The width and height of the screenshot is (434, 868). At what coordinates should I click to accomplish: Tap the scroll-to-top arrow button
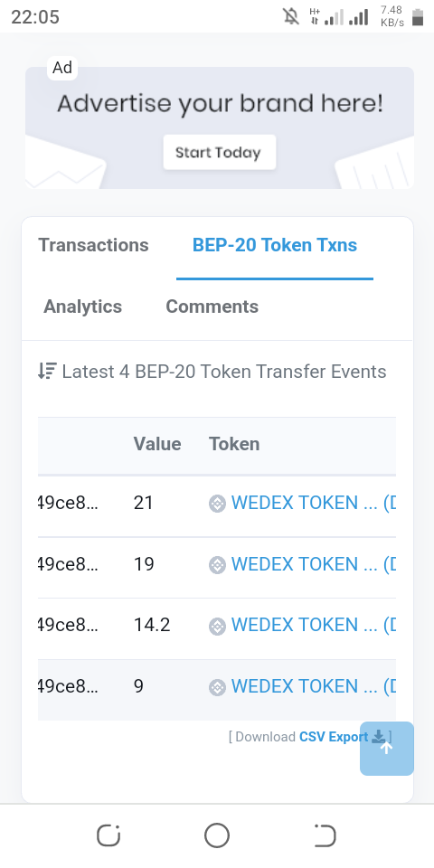tap(386, 748)
